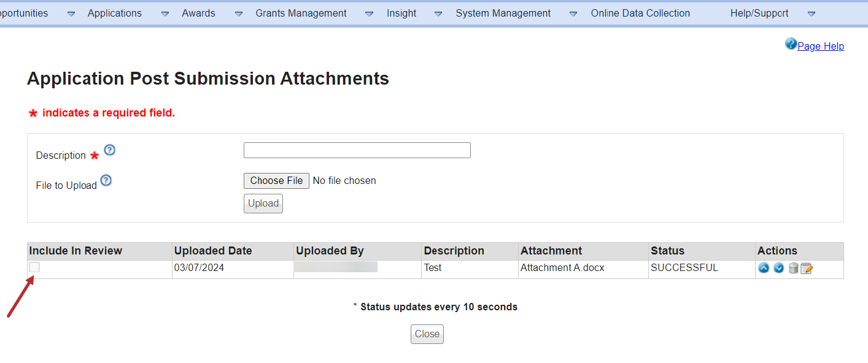Screen dimensions: 868x363
Task: Delete the attachment using the trash icon
Action: click(x=793, y=268)
